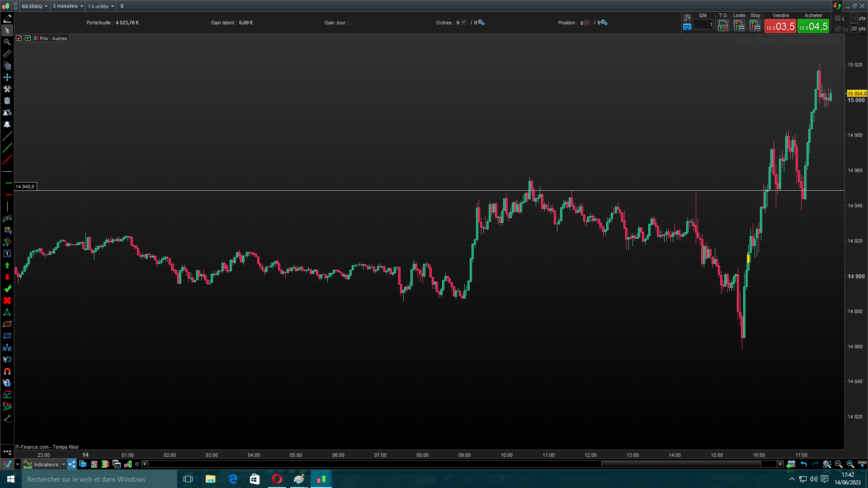Toggle the blue keyboard trading icon
Screen dimensions: 868x488
pyautogui.click(x=687, y=27)
